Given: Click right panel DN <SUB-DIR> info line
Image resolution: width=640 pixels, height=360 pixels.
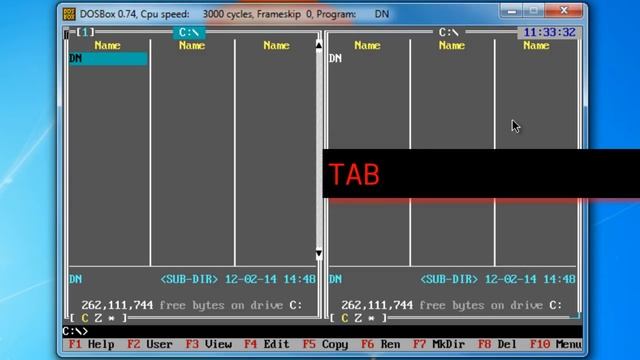Looking at the screenshot, I should (452, 279).
